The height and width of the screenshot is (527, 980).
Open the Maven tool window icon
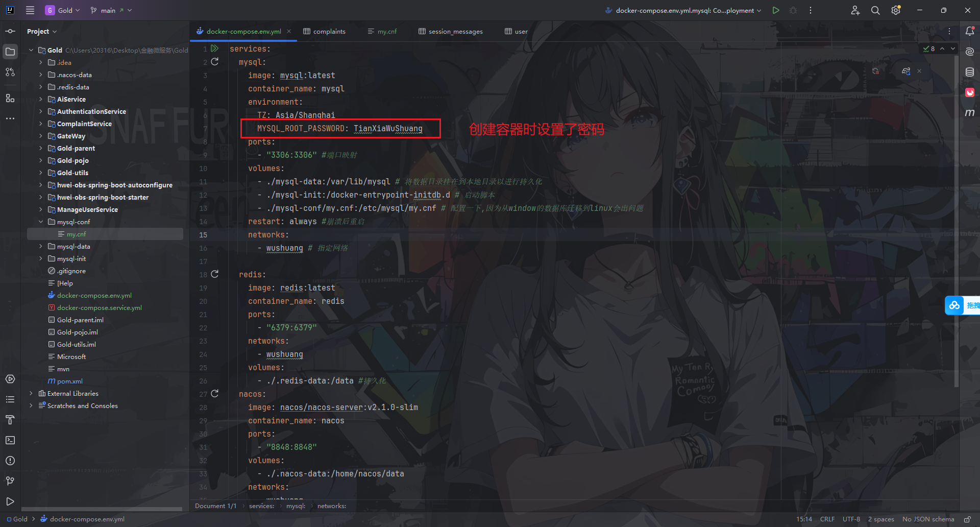tap(970, 113)
